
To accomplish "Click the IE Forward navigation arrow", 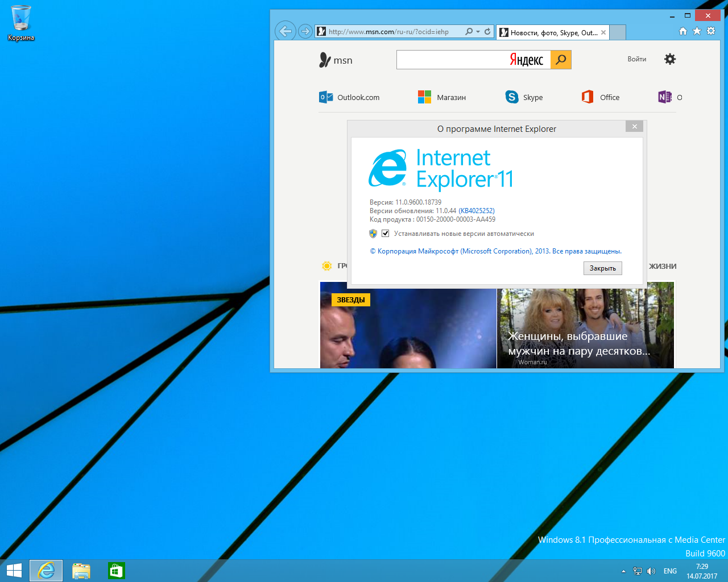I will pyautogui.click(x=305, y=31).
